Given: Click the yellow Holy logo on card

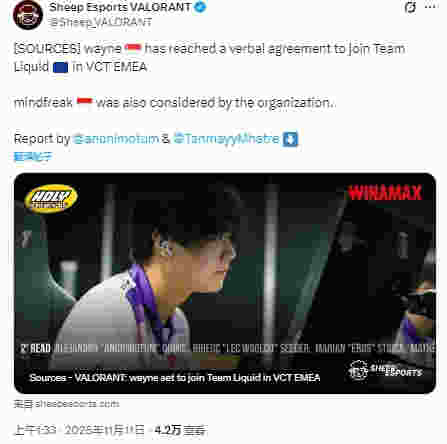Looking at the screenshot, I should pos(51,198).
